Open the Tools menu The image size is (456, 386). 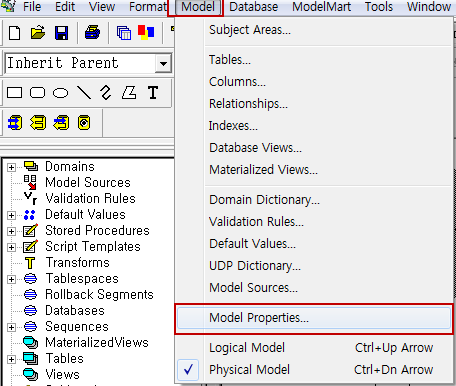(x=379, y=6)
